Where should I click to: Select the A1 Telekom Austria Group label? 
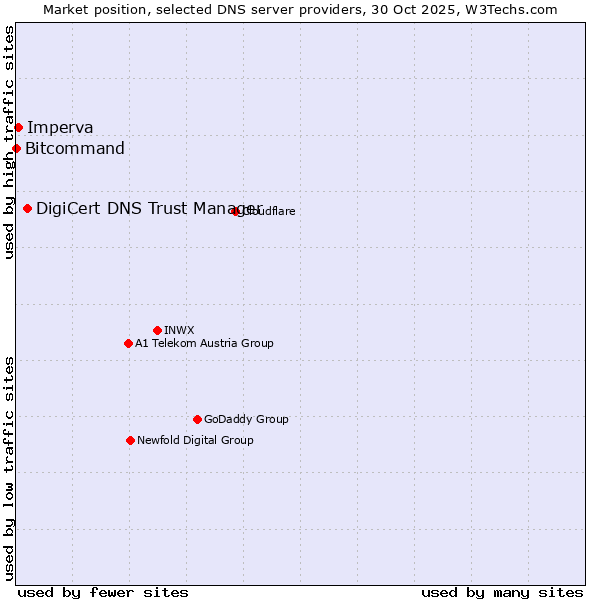pos(204,343)
